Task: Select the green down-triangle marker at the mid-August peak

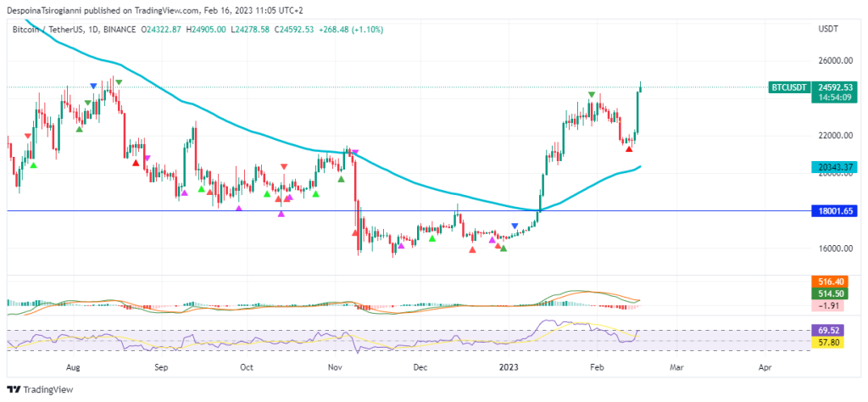Action: tap(119, 82)
